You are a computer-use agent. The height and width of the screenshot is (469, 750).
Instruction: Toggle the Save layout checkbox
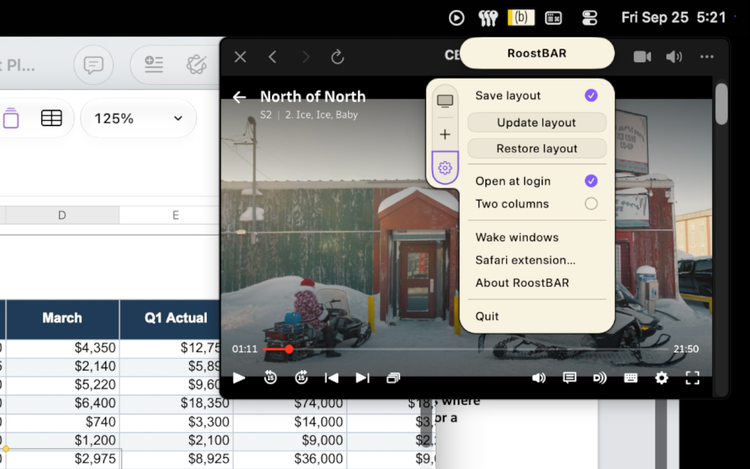coord(591,96)
